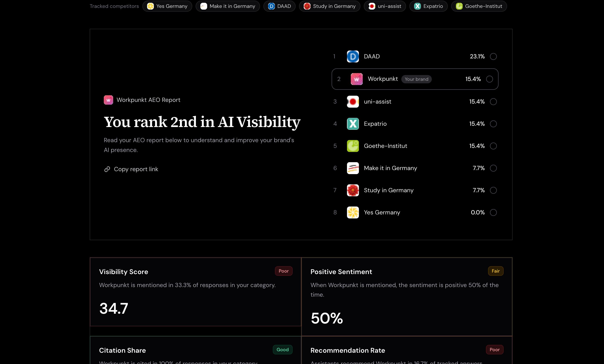Image resolution: width=604 pixels, height=364 pixels.
Task: Click the Goethe-Institut icon in tracked competitors chip
Action: [x=459, y=6]
